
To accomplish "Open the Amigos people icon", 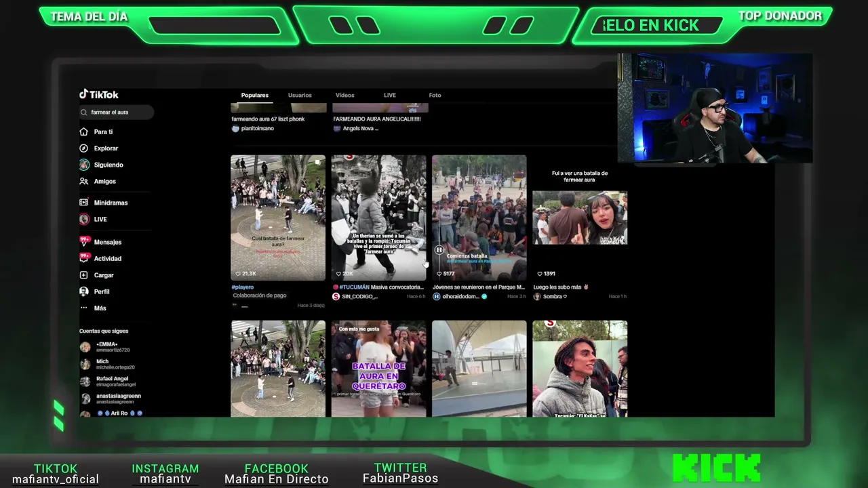I will [x=84, y=182].
